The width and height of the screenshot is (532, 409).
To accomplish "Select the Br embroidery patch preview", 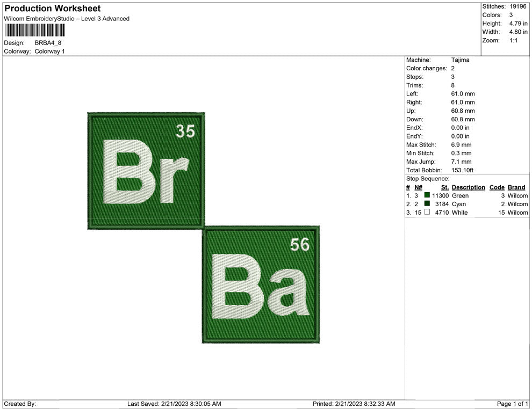I will point(146,171).
